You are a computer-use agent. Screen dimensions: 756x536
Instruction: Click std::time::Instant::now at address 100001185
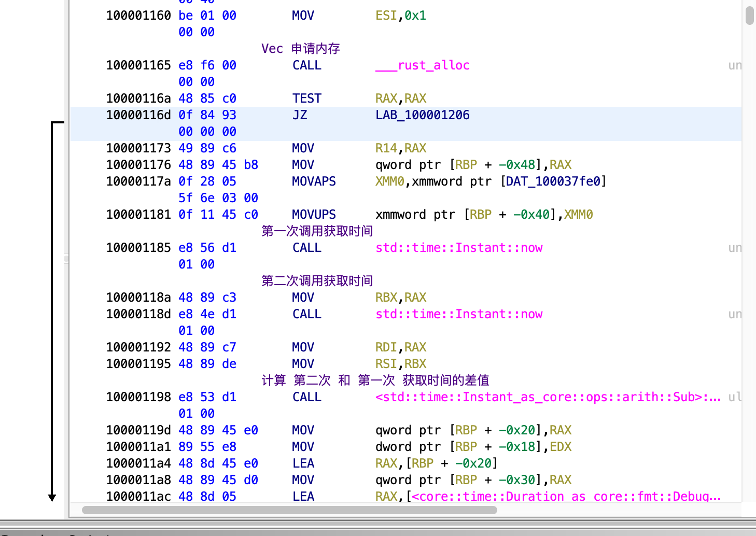[458, 248]
